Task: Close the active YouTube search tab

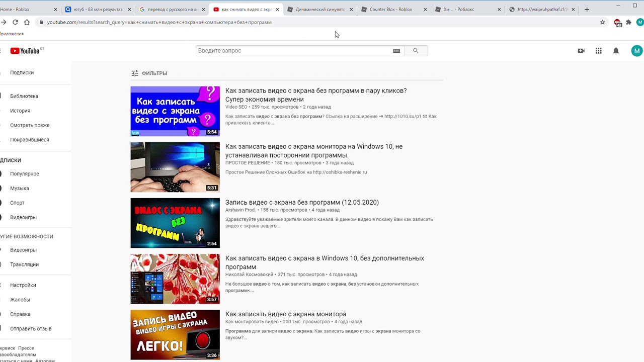Action: click(x=277, y=9)
